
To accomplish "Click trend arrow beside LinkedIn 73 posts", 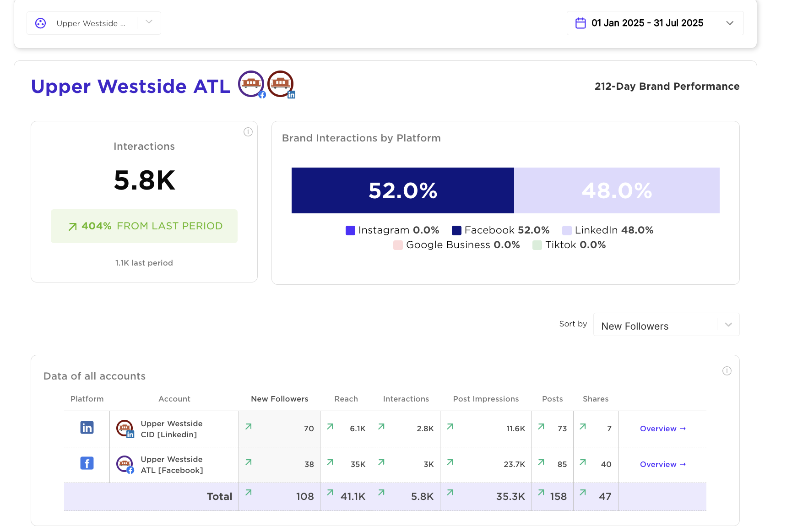I will [x=541, y=426].
